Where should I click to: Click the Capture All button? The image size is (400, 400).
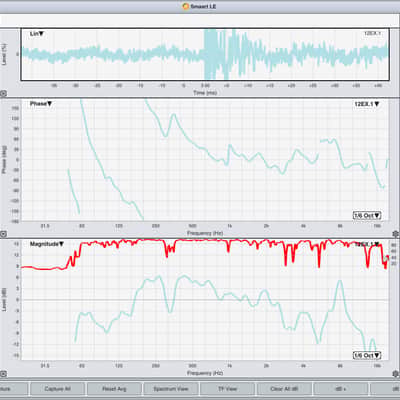[x=58, y=389]
